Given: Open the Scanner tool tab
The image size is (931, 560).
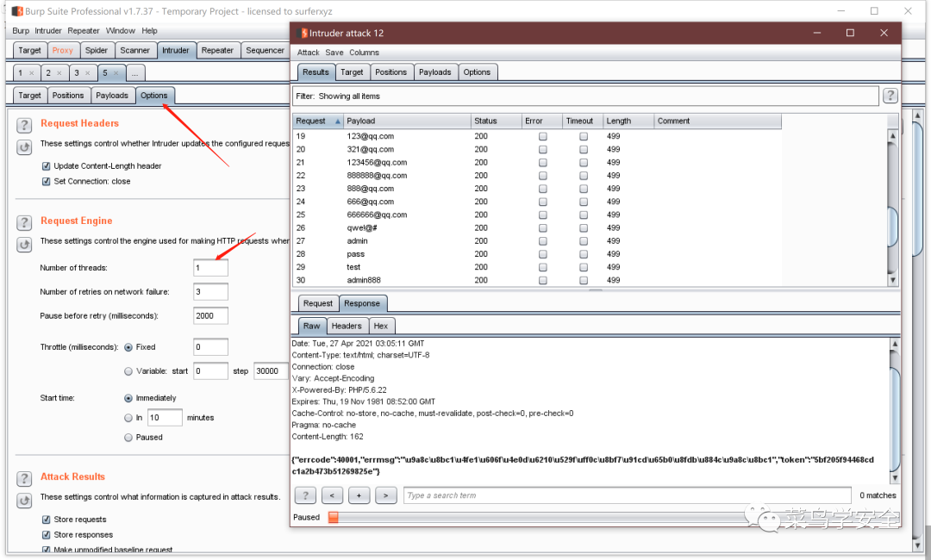Looking at the screenshot, I should [x=134, y=51].
